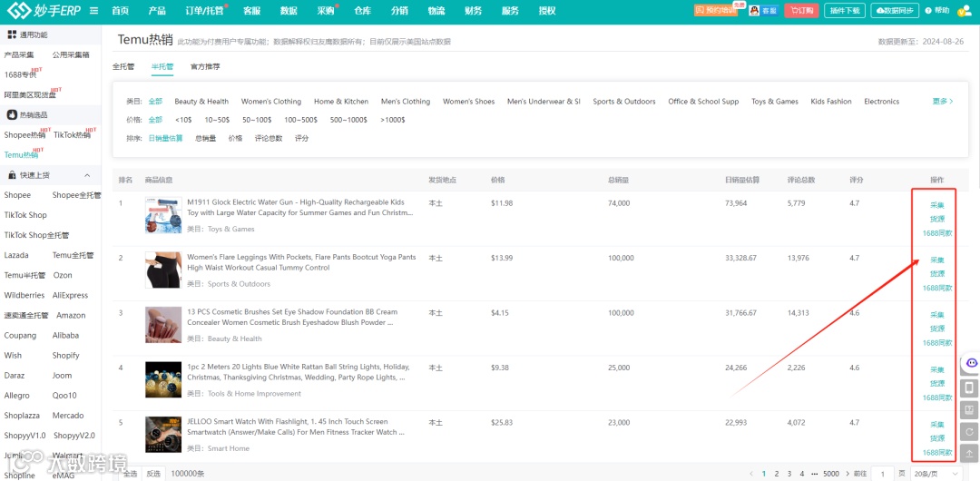Open Temu半托管 in sidebar
Screen dimensions: 980x481
[25, 275]
